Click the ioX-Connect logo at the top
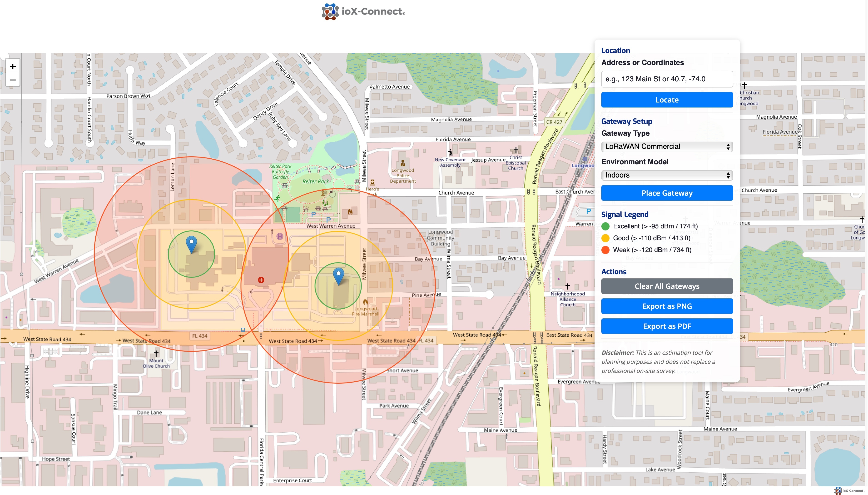 pyautogui.click(x=364, y=11)
